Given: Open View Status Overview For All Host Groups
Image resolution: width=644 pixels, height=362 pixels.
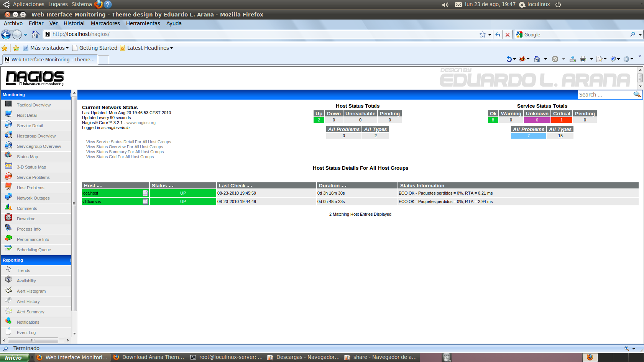Looking at the screenshot, I should [125, 147].
